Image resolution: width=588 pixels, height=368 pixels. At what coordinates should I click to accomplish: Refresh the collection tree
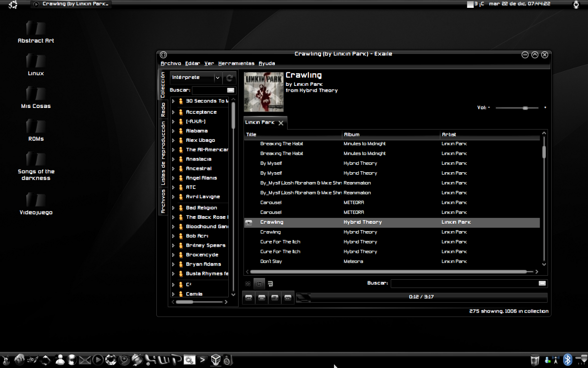[229, 78]
